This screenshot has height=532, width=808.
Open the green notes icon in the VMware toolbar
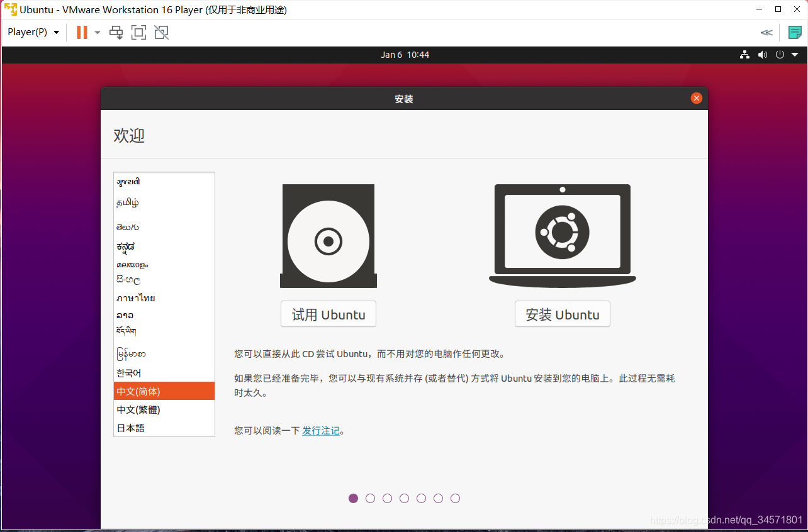795,33
